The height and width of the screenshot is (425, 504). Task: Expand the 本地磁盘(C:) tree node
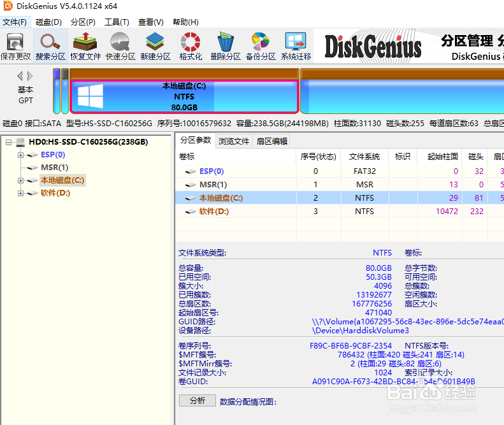(20, 181)
